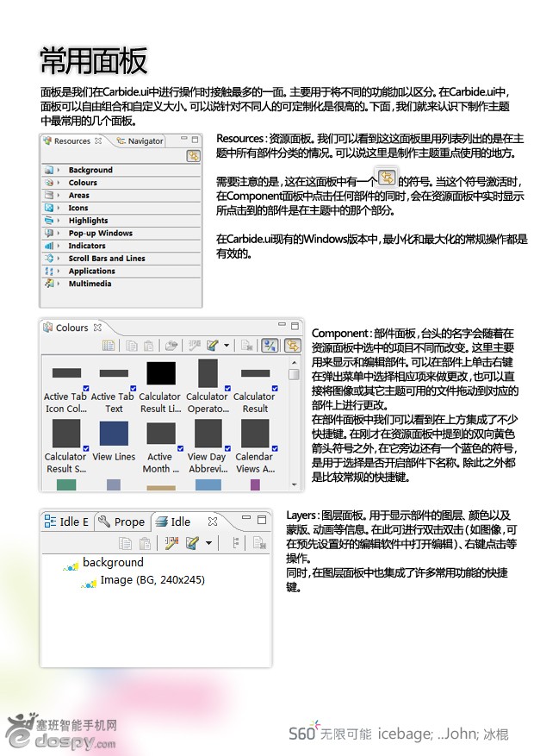Select the Image (BG, 240x245) layer
Image resolution: width=534 pixels, height=756 pixels.
[143, 580]
